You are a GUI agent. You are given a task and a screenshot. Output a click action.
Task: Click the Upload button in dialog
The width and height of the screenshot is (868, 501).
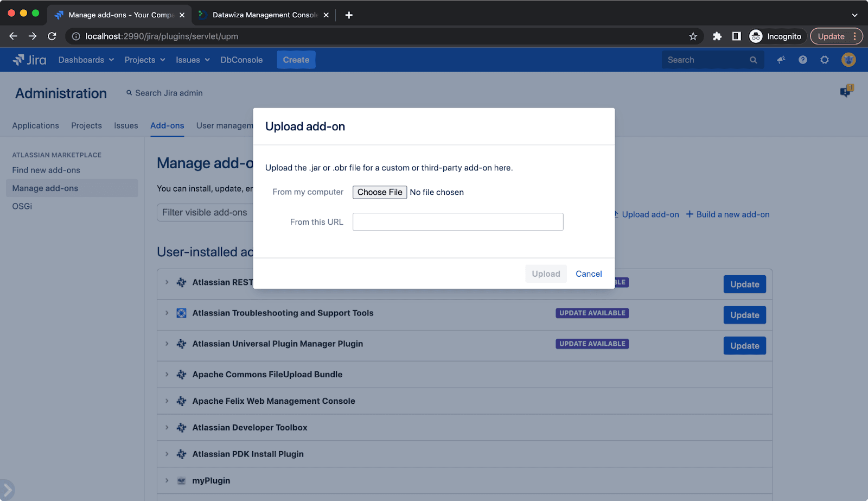546,274
